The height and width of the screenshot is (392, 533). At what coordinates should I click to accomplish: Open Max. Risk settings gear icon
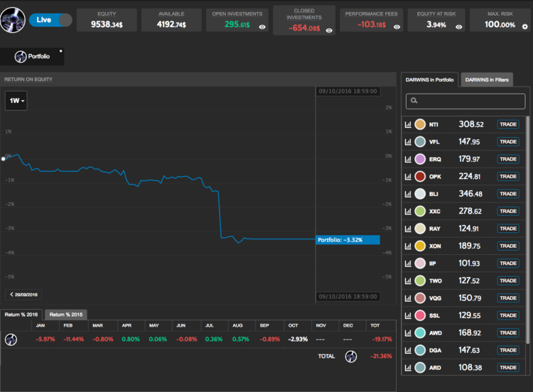point(524,26)
